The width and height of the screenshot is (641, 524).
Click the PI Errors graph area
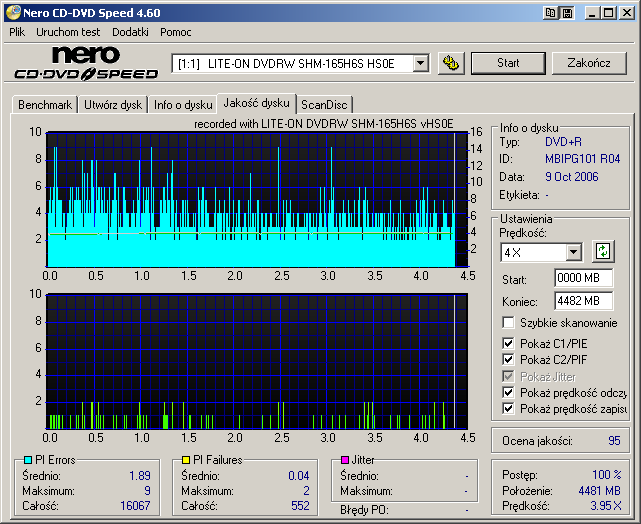(257, 199)
